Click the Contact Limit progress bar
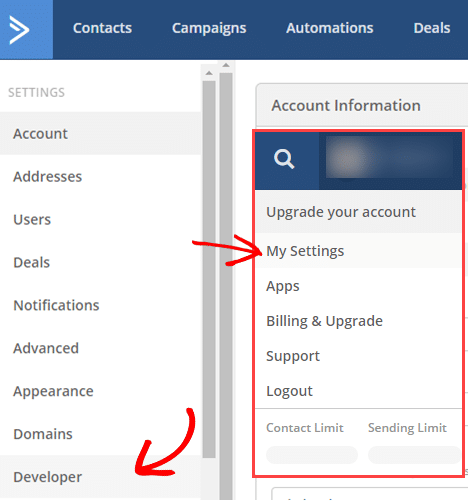 tap(312, 455)
